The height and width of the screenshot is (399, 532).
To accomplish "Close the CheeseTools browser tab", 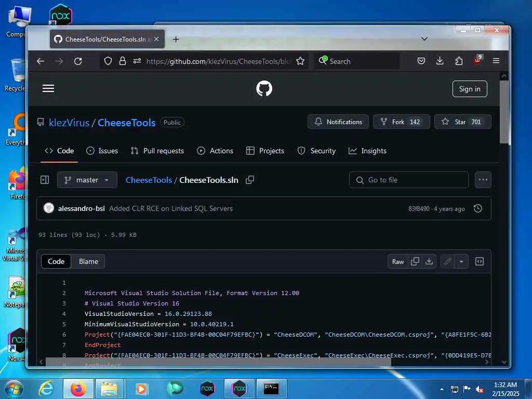I will pos(156,39).
